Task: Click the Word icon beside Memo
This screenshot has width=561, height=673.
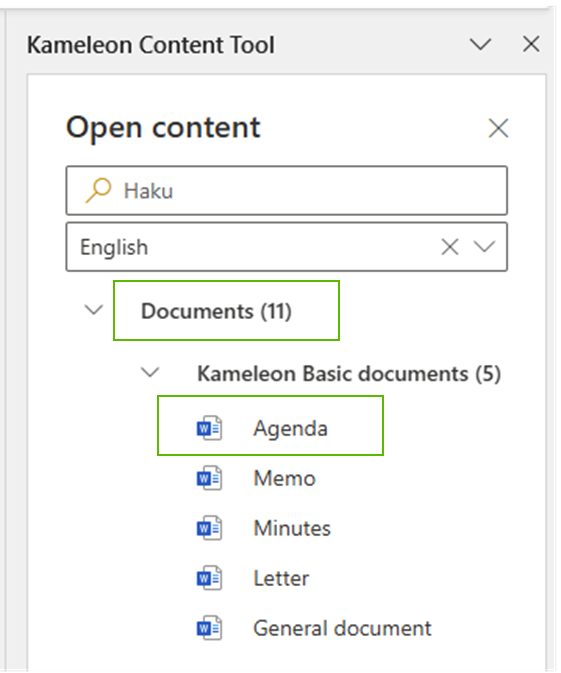Action: (x=209, y=478)
